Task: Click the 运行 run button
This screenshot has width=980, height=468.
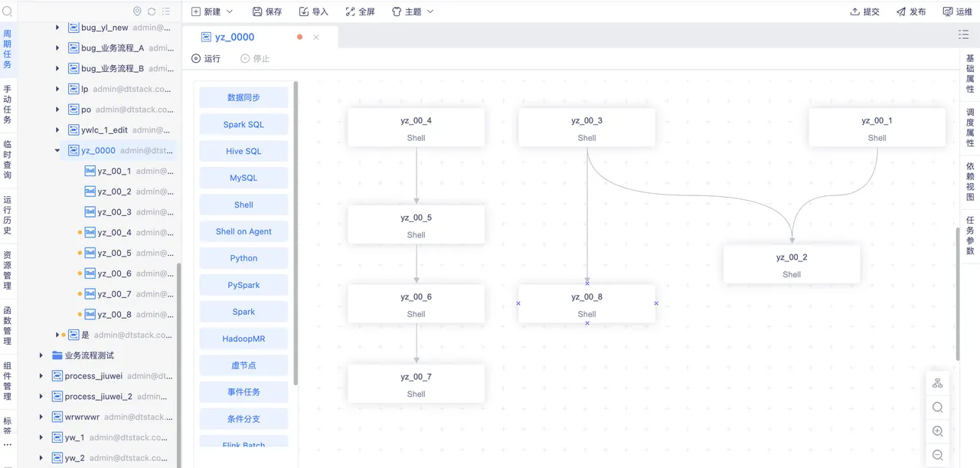Action: pos(205,59)
